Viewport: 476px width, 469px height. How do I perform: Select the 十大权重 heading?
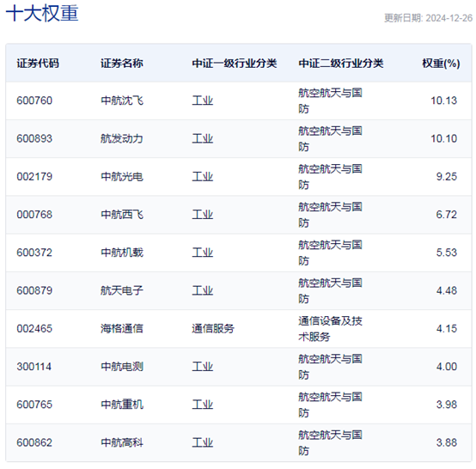pyautogui.click(x=42, y=13)
